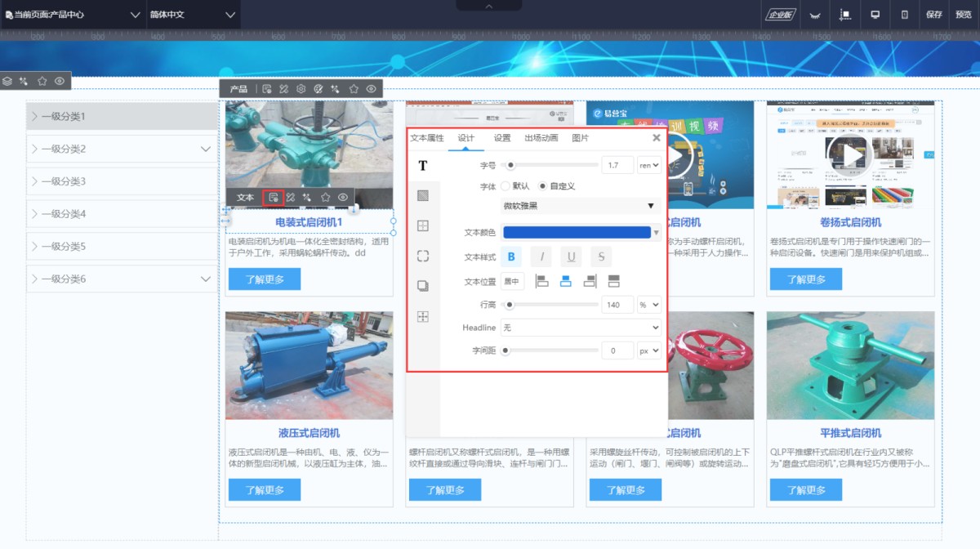This screenshot has height=549, width=980.
Task: Toggle bold B text style
Action: tap(511, 257)
